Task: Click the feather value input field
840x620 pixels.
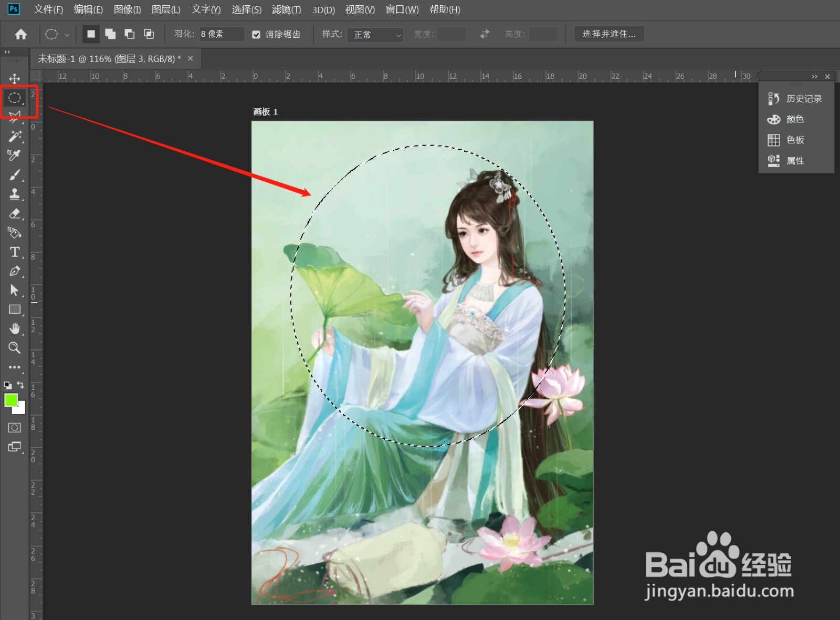Action: tap(222, 34)
